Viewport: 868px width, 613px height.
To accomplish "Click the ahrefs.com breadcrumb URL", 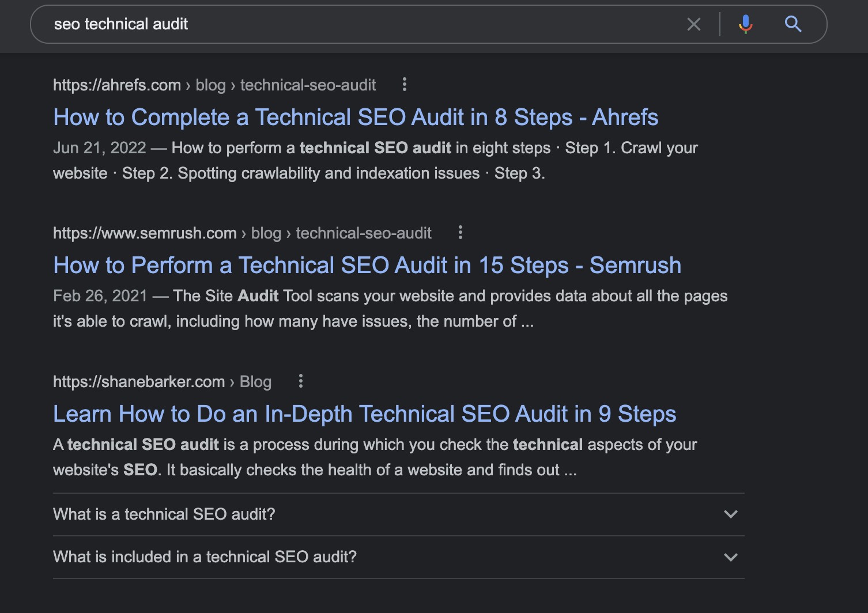I will point(214,85).
